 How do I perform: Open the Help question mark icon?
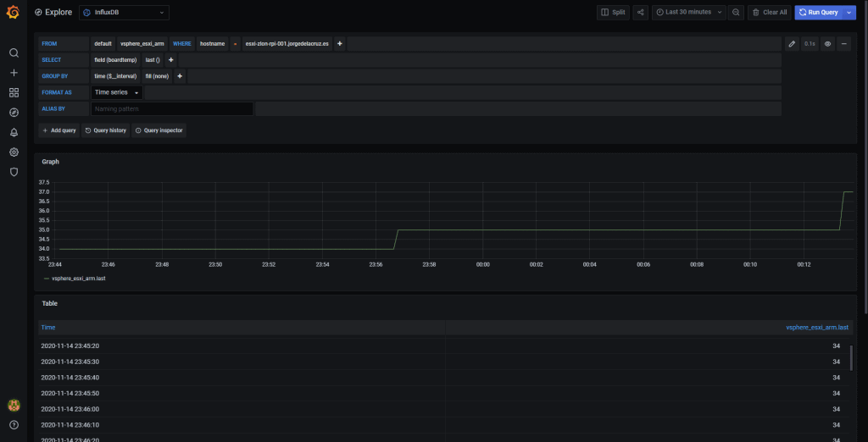pyautogui.click(x=14, y=425)
